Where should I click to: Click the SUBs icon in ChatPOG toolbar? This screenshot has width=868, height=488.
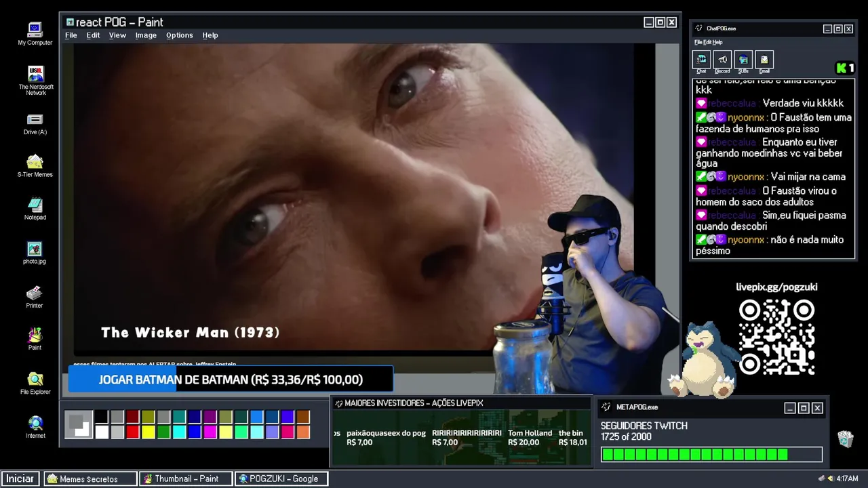743,60
